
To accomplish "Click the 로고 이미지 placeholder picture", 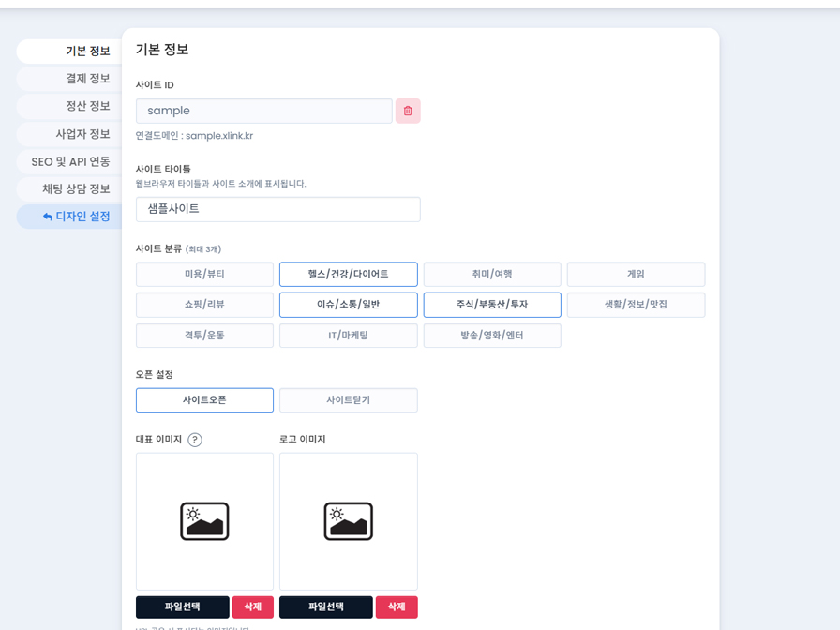I will pyautogui.click(x=349, y=521).
